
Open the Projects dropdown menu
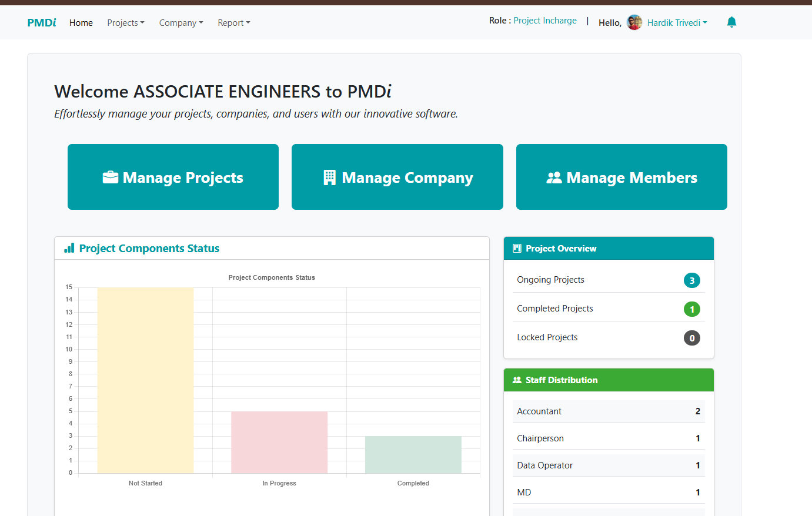(x=125, y=22)
